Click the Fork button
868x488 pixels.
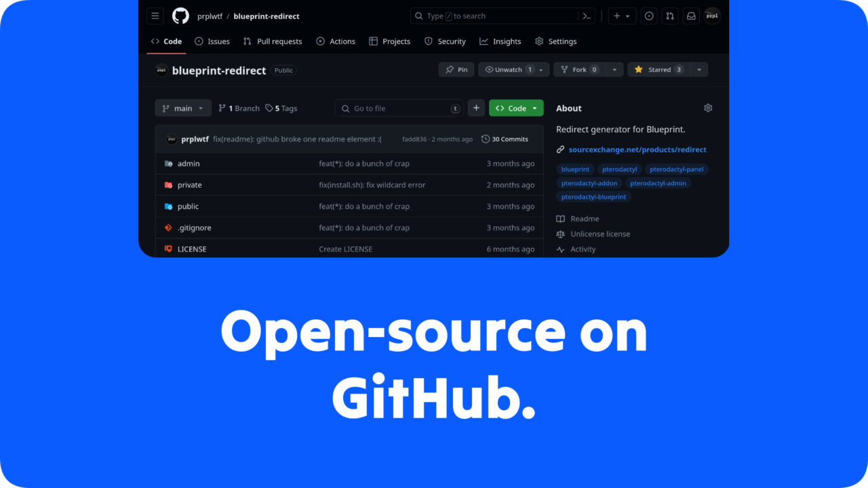[580, 69]
